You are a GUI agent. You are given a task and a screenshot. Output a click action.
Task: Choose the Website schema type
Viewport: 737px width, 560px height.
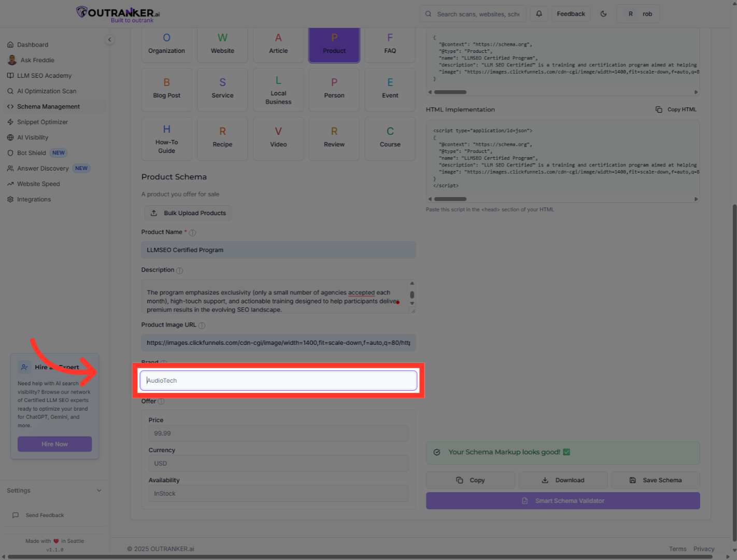[x=222, y=45]
